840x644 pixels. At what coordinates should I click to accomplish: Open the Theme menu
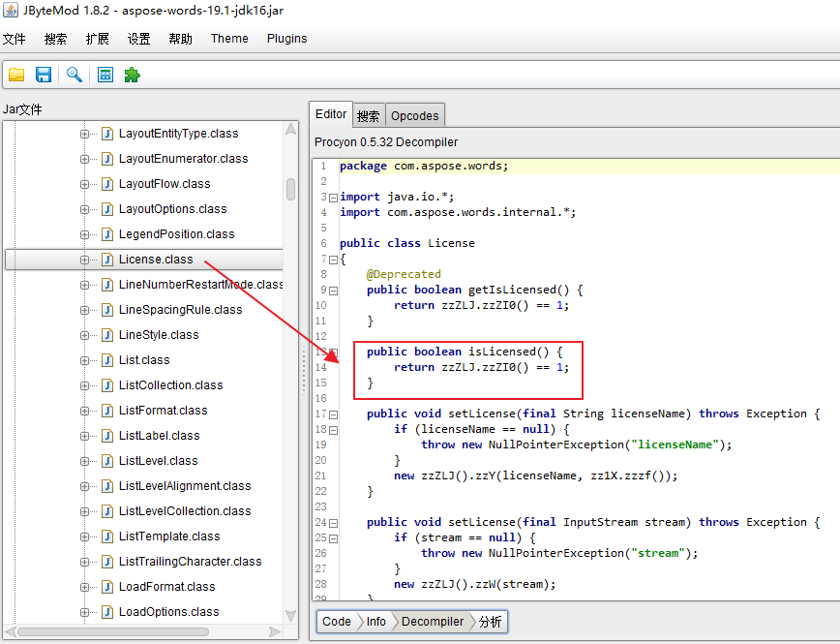click(229, 39)
